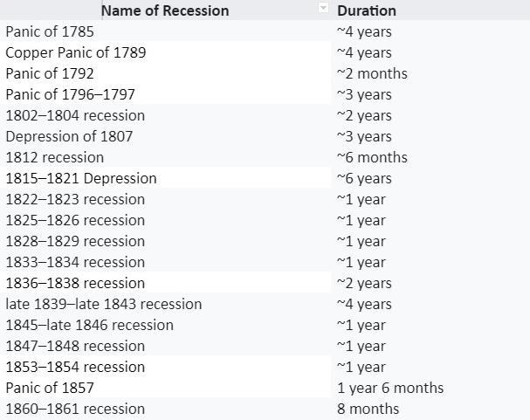This screenshot has height=420, width=530.
Task: Click the 1845–late 1846 recession cell
Action: 90,325
